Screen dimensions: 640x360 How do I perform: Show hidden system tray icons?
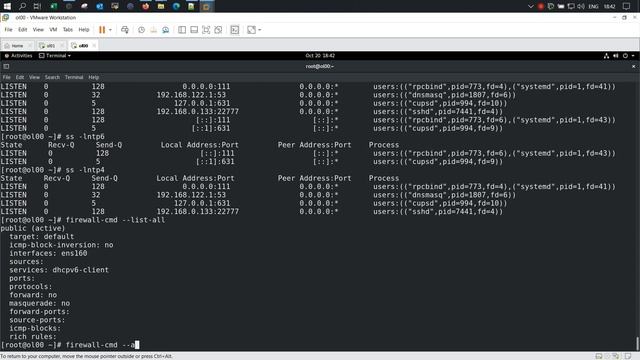531,6
